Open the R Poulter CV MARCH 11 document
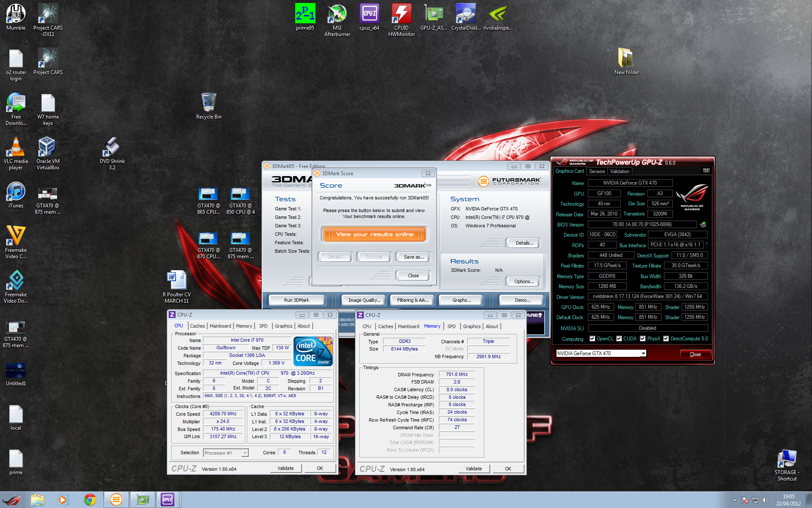 (176, 287)
